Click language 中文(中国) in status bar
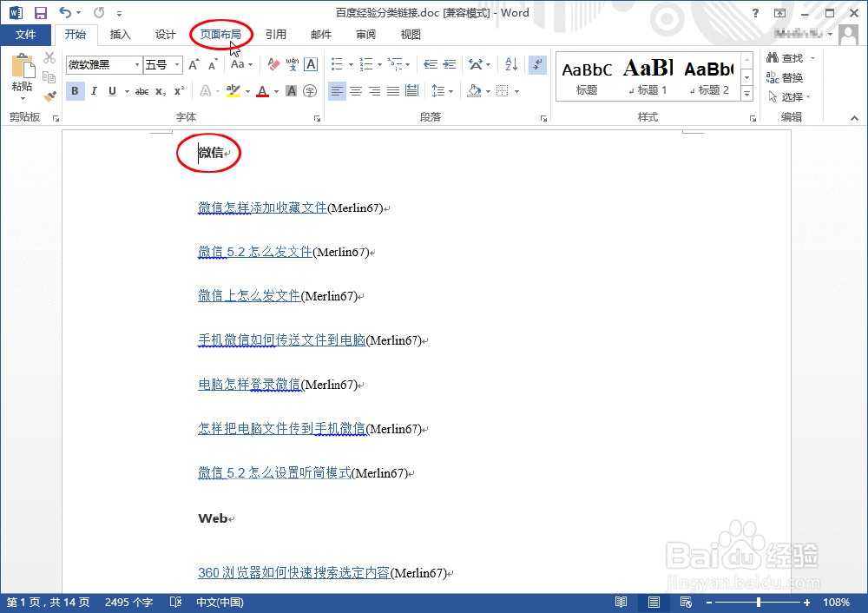The height and width of the screenshot is (613, 868). point(220,602)
